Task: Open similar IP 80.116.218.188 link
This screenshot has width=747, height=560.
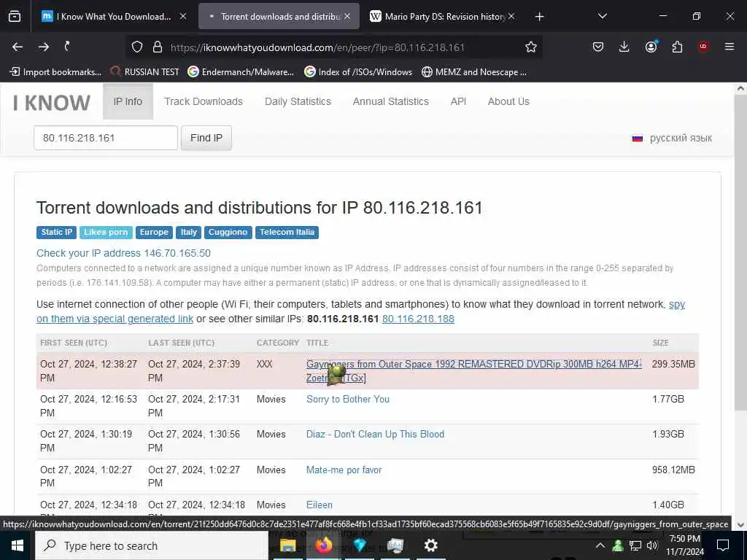Action: [418, 319]
